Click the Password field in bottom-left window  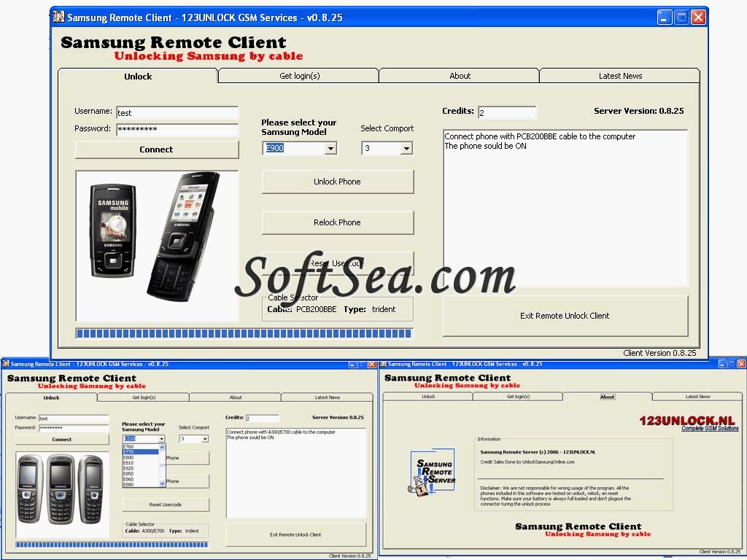click(74, 427)
